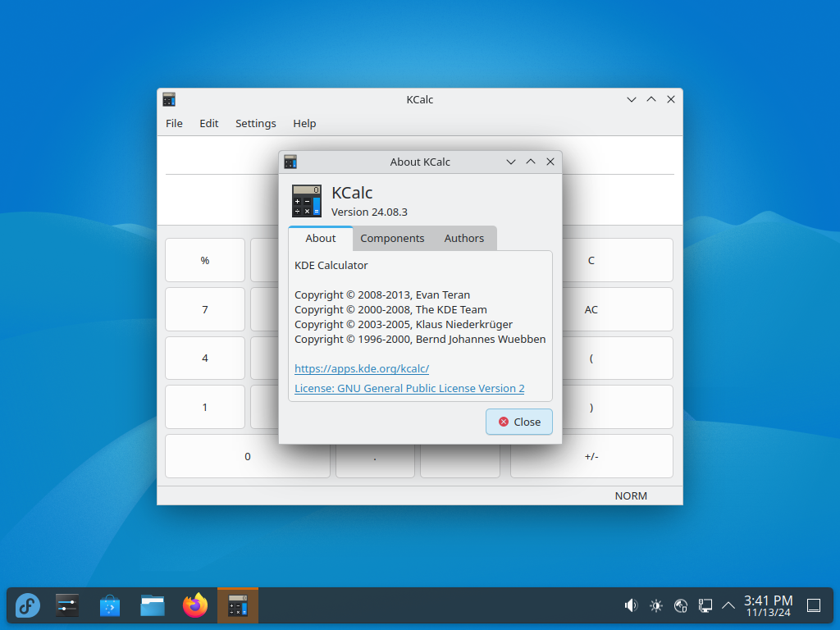Click the 7 calculator key
This screenshot has width=840, height=630.
coord(205,309)
